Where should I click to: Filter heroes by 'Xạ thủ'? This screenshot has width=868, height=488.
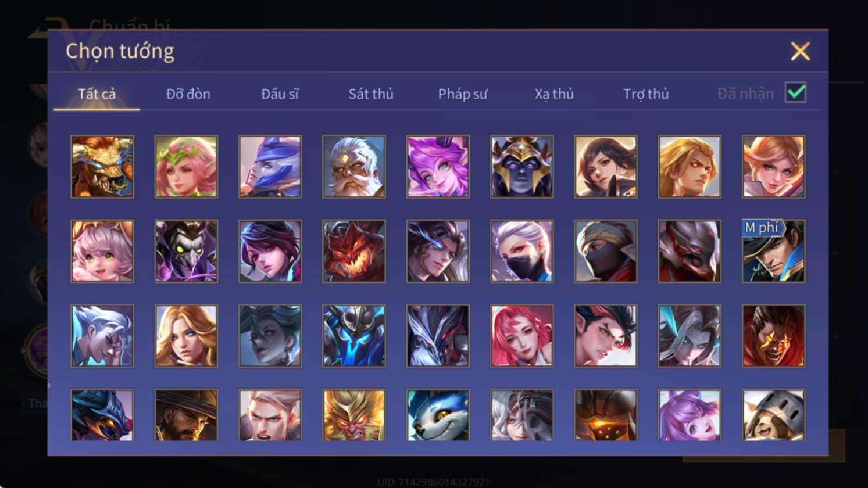(x=554, y=94)
